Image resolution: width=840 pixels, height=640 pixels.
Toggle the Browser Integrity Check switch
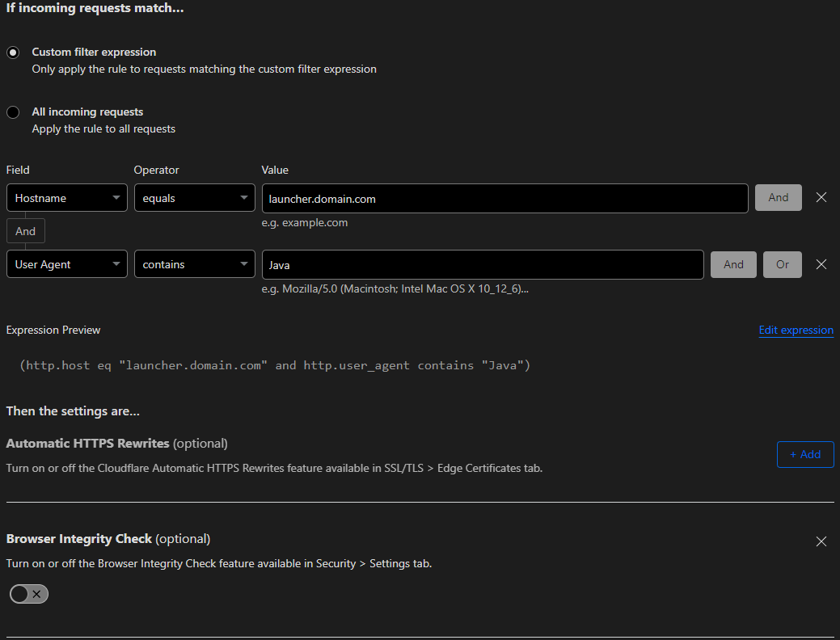pos(29,595)
